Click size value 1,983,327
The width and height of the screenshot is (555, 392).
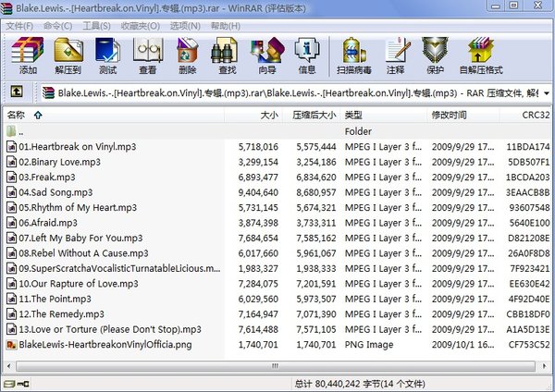click(x=258, y=268)
